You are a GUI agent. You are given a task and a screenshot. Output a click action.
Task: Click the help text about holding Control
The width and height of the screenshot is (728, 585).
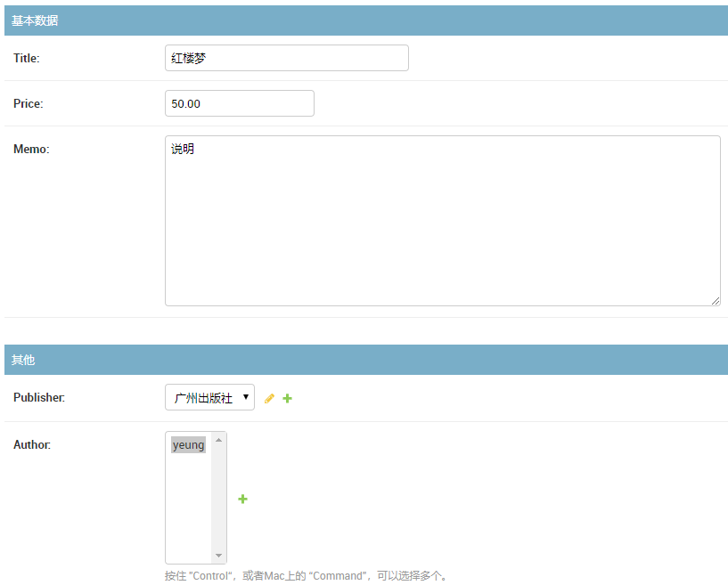pos(307,576)
